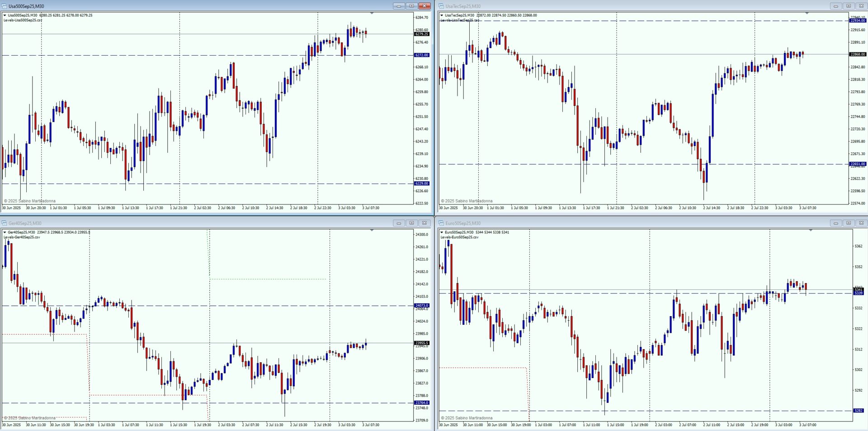Click '2 Jul 14:30' on Usa500Sep25 time axis
The height and width of the screenshot is (431, 868).
(274, 208)
